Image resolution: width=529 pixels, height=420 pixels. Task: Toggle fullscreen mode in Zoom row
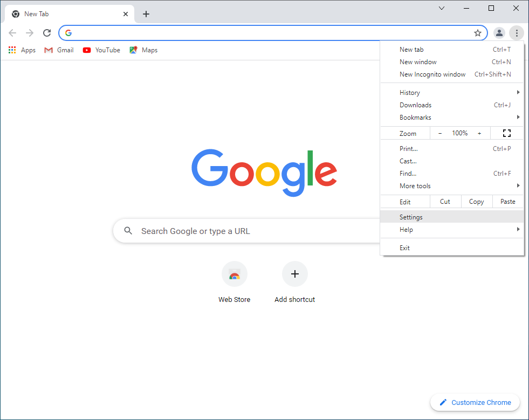click(x=506, y=133)
